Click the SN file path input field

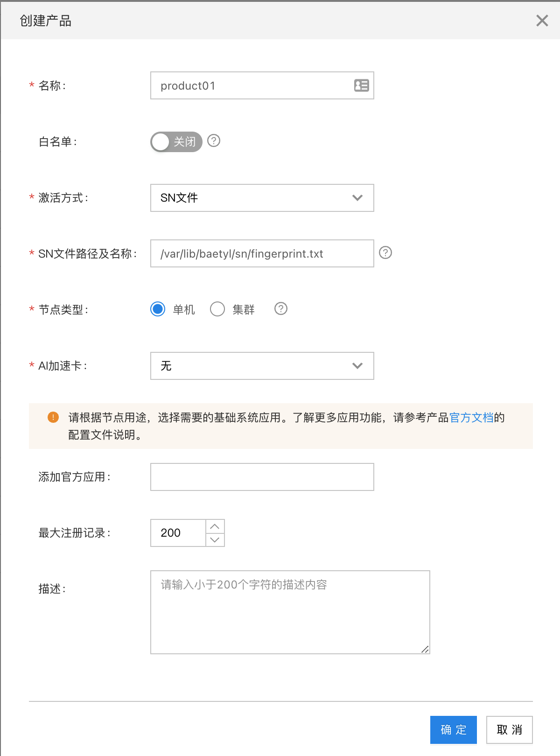(x=262, y=253)
